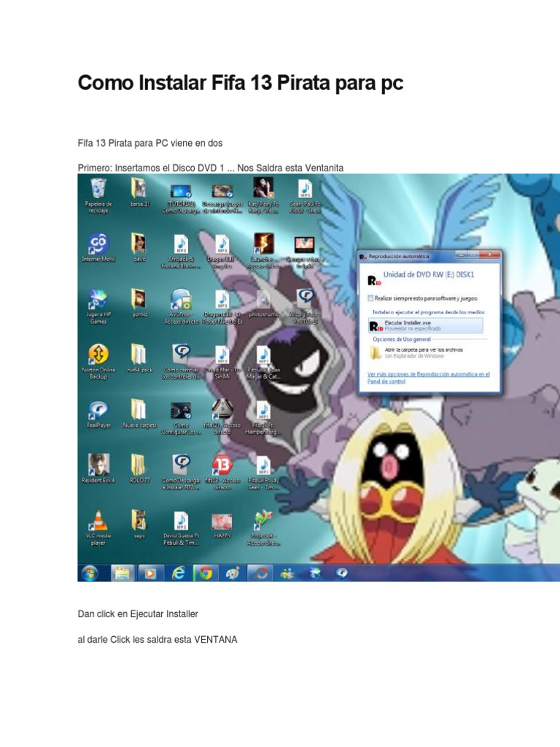The width and height of the screenshot is (560, 747).
Task: Open the Katy Perry Ft. media file
Action: coord(262,196)
